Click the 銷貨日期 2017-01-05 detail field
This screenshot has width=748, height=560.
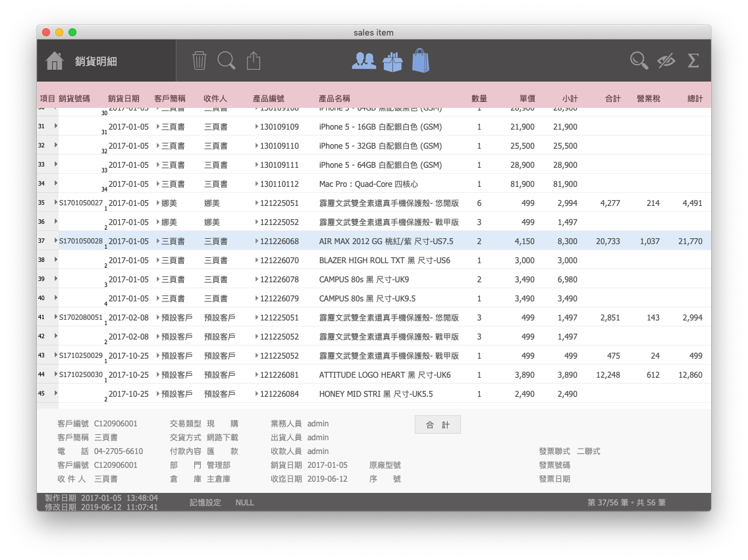point(327,465)
